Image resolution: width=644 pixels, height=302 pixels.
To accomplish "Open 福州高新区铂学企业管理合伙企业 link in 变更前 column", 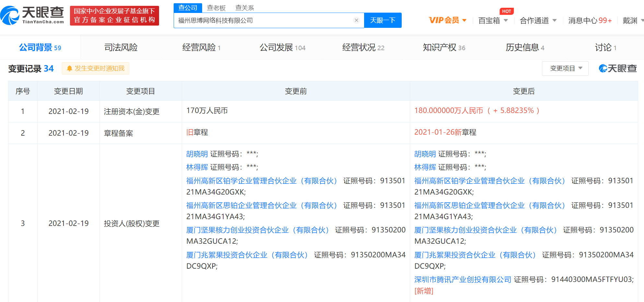I will tap(262, 181).
